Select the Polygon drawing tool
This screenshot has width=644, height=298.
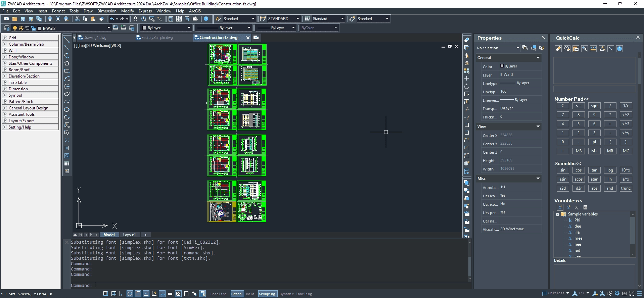click(67, 63)
